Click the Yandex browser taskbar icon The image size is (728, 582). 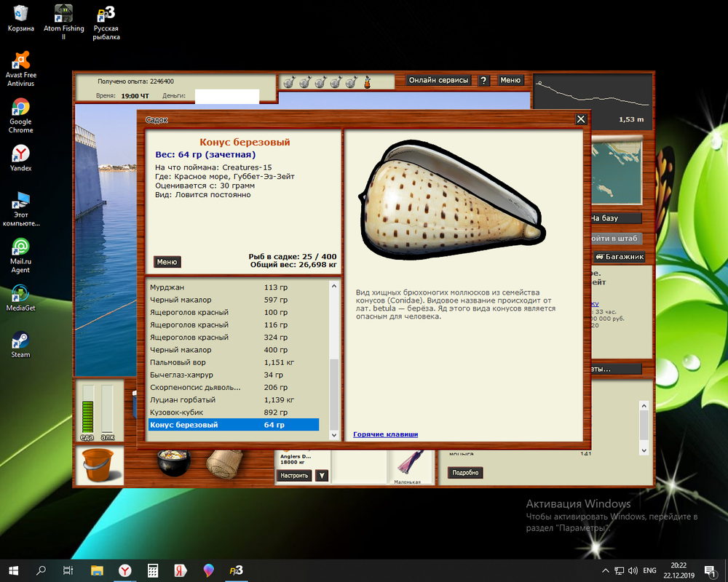pos(125,570)
